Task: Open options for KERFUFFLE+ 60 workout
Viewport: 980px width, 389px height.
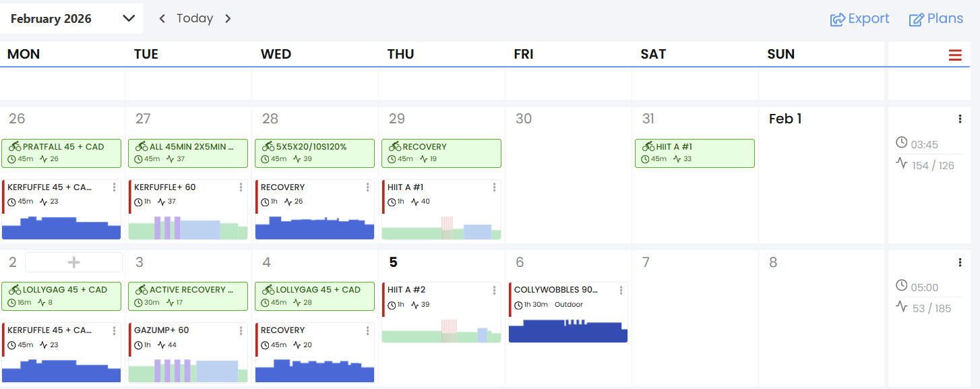Action: click(241, 187)
